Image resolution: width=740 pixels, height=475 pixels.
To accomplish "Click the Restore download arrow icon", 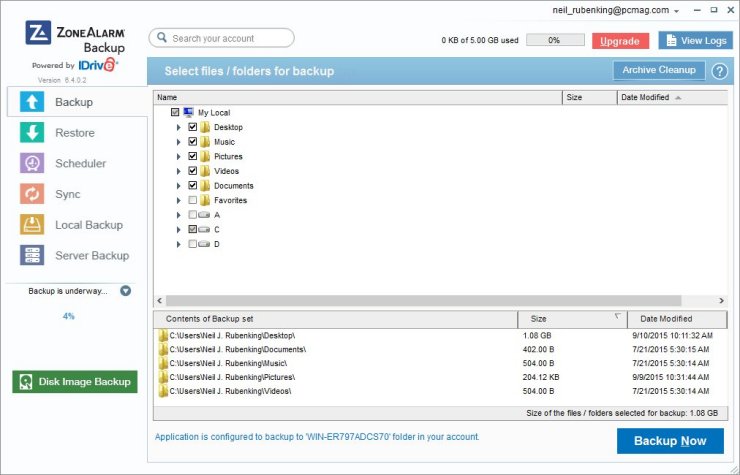I will [32, 133].
